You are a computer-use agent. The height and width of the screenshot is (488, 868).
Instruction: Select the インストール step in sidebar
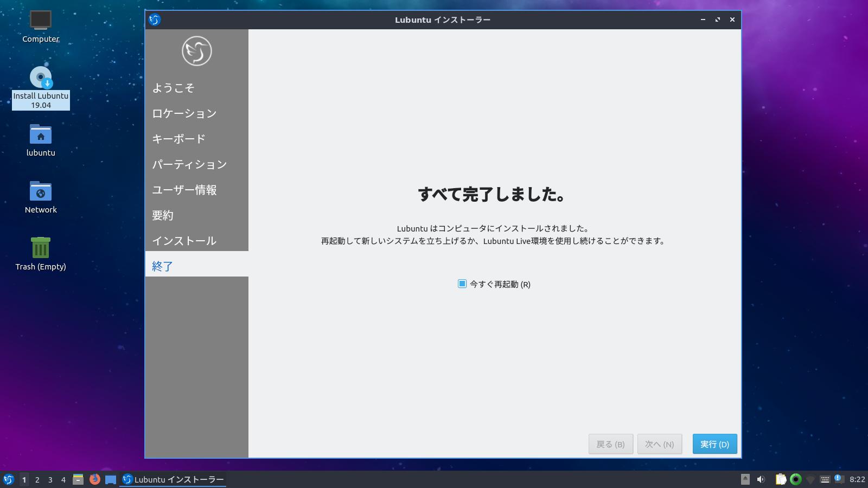tap(196, 241)
